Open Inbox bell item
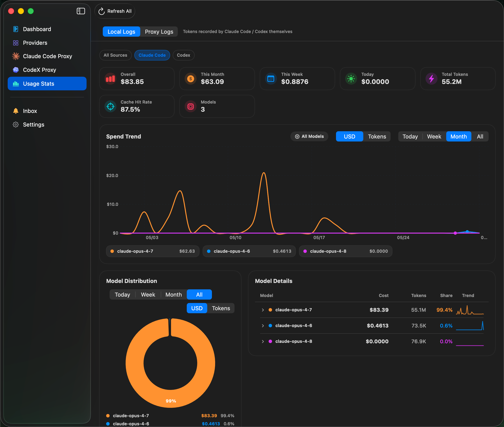 47,111
